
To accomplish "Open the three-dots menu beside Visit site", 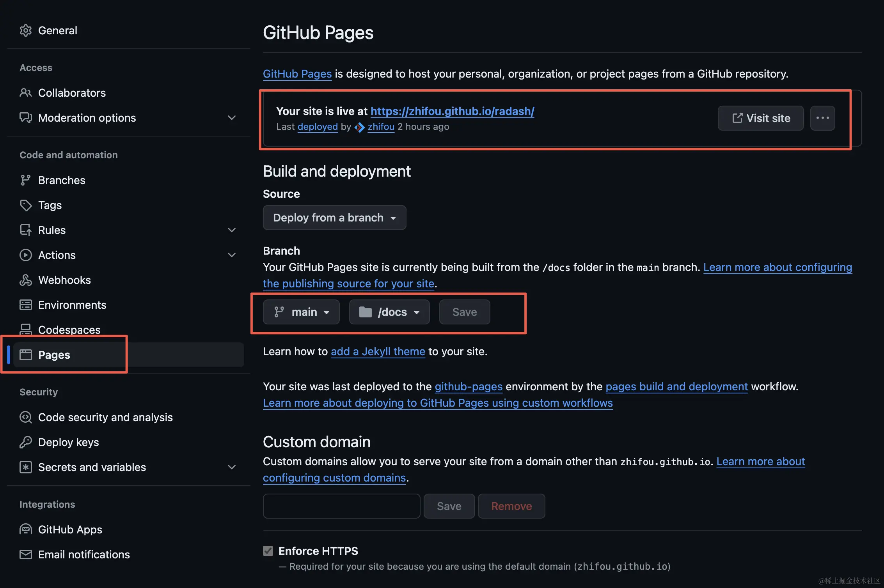I will point(822,118).
